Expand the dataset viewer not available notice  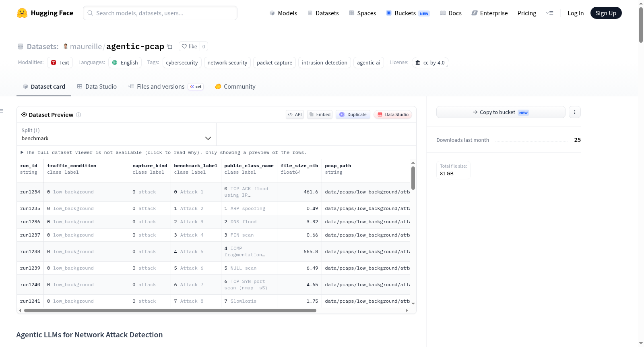coord(163,152)
